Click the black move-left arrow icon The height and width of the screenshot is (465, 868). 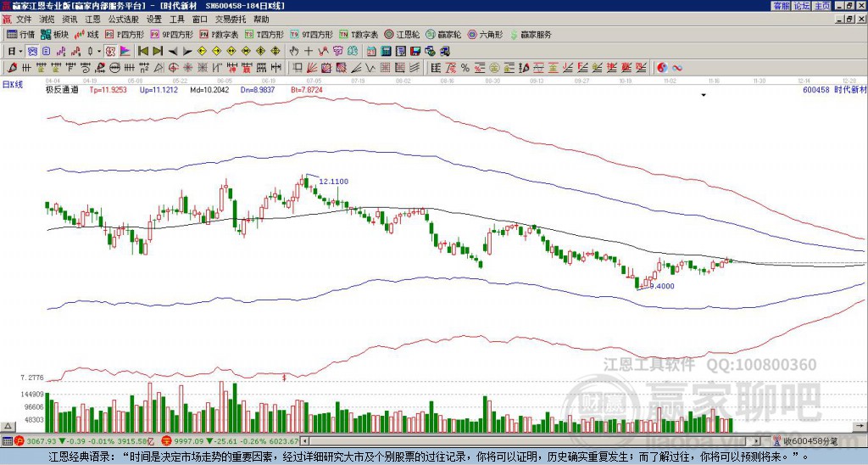(x=172, y=52)
